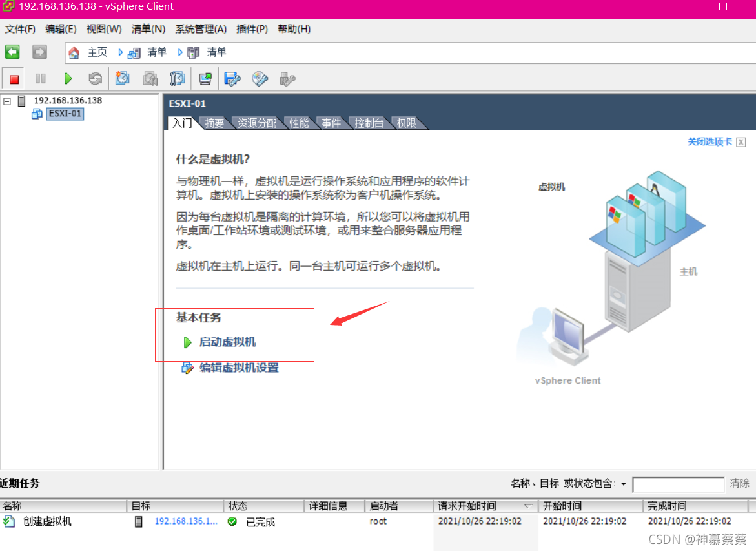Select ESXI-01 in the inventory tree
756x551 pixels.
(65, 114)
